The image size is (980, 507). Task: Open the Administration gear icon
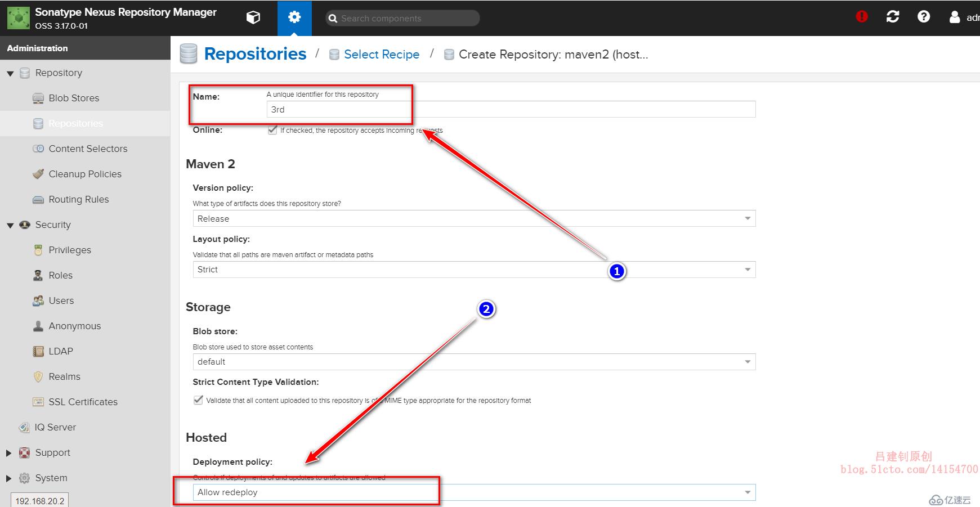pos(294,17)
